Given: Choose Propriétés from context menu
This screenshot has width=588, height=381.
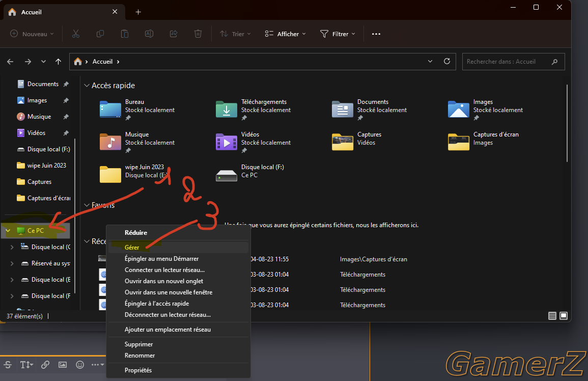Looking at the screenshot, I should [179, 370].
